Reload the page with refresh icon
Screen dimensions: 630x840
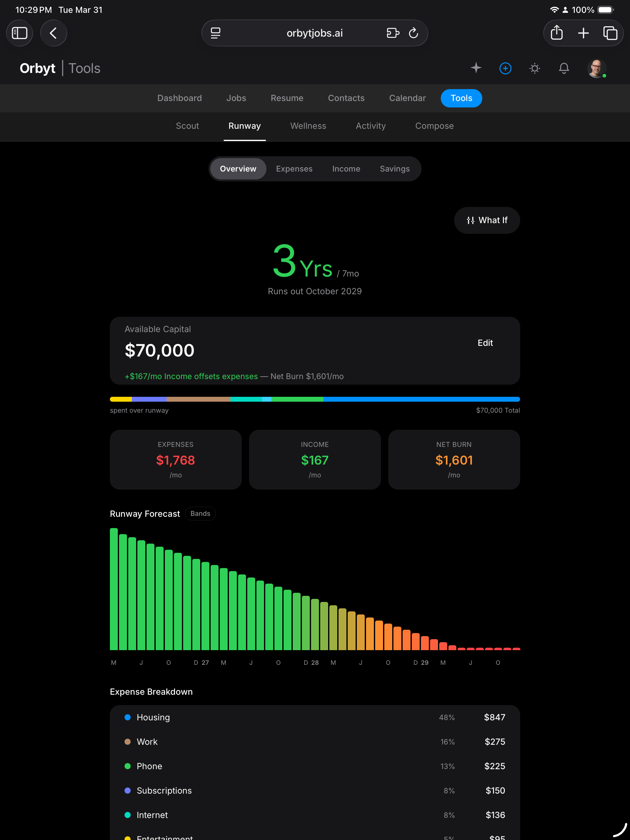tap(414, 33)
